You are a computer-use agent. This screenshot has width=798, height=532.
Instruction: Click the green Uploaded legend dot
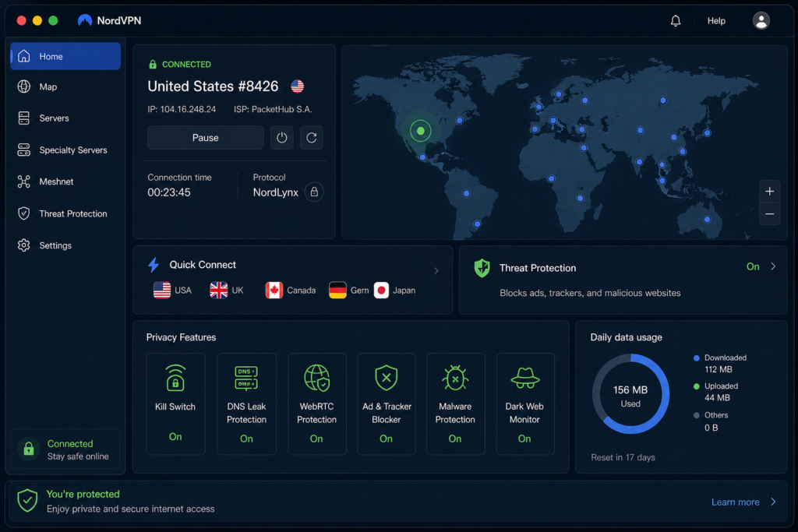point(696,386)
